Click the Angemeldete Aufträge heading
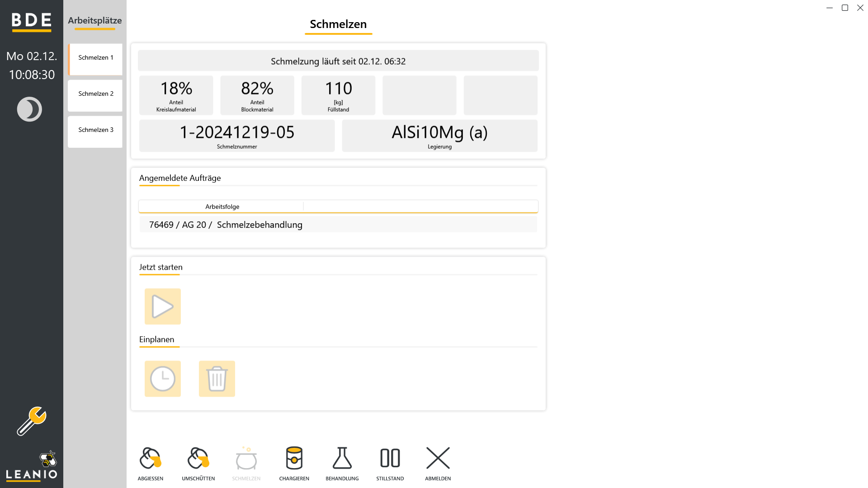 pyautogui.click(x=180, y=178)
